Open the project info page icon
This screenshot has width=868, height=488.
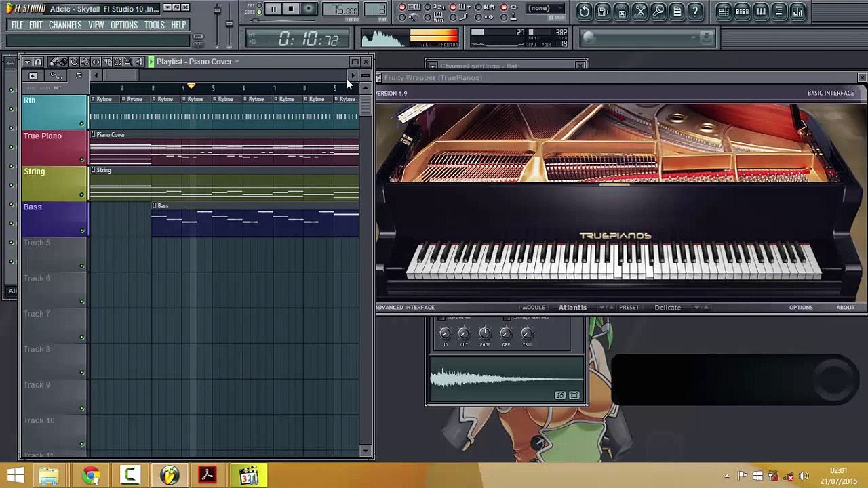click(x=677, y=12)
